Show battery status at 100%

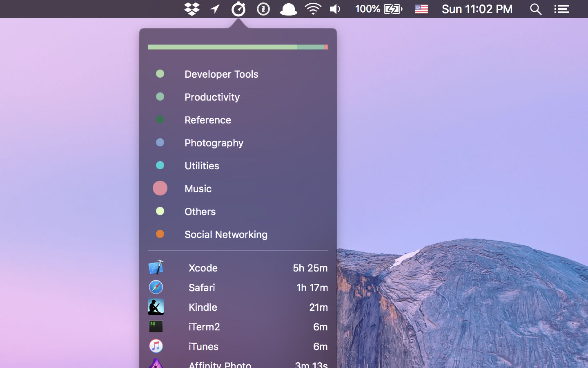click(379, 9)
